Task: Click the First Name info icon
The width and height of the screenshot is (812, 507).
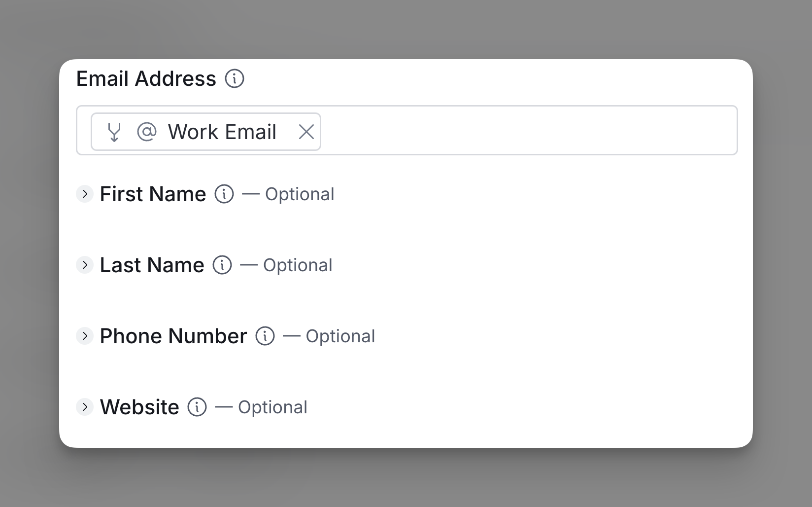Action: (224, 194)
